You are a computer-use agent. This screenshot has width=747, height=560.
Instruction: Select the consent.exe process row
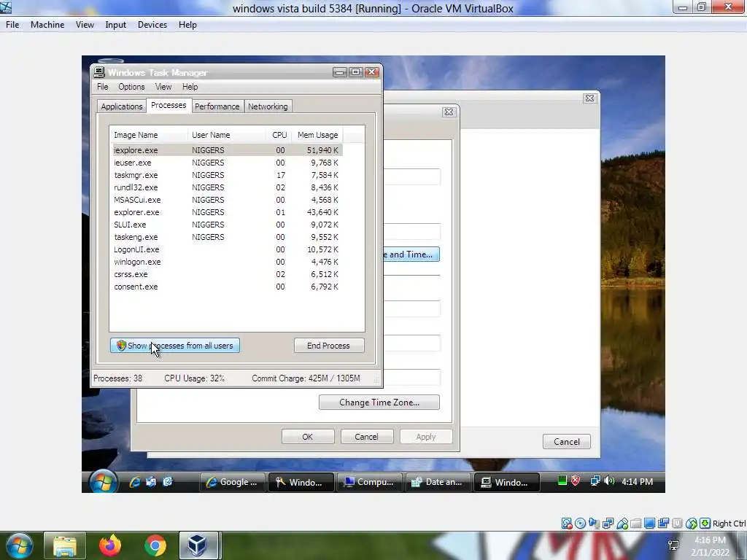(228, 287)
